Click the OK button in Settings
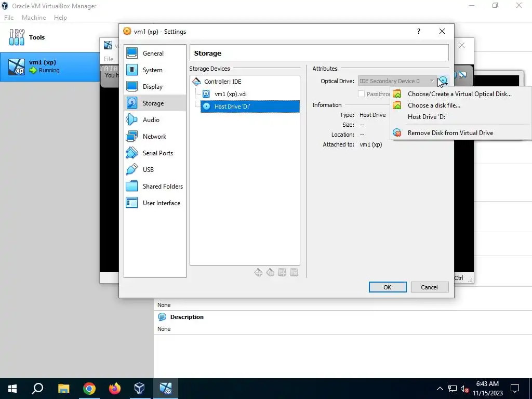Screen dimensions: 532x399 (388, 287)
